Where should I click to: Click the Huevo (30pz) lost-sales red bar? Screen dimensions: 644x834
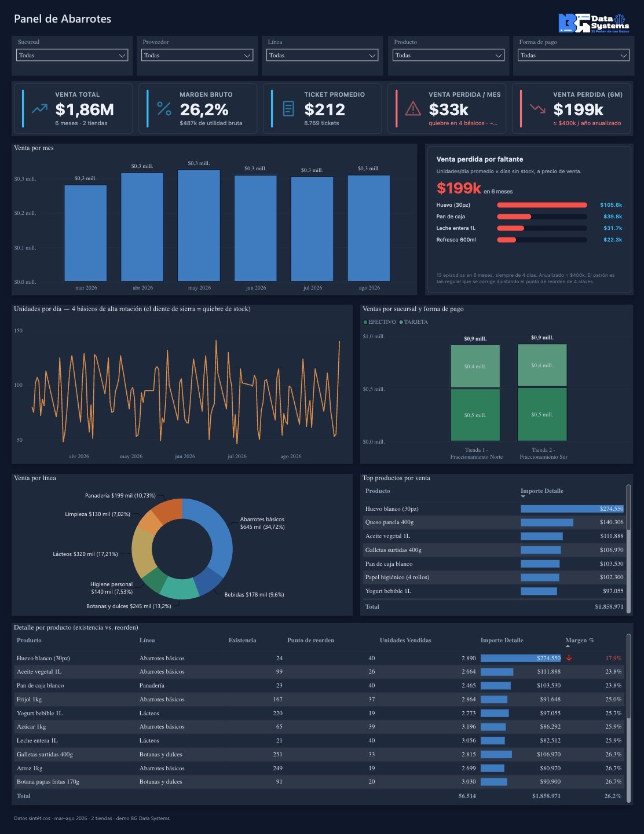pyautogui.click(x=542, y=205)
